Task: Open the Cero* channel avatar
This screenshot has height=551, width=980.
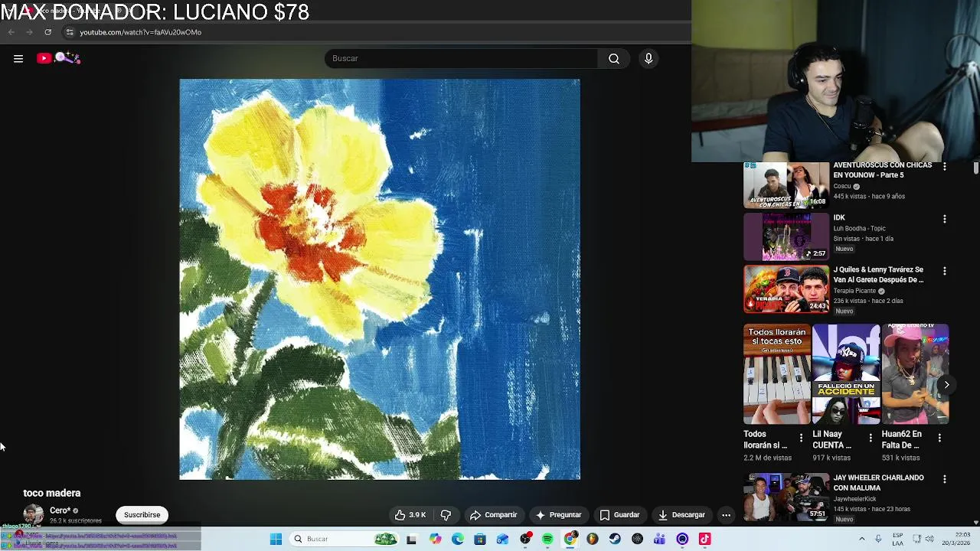Action: (x=33, y=515)
